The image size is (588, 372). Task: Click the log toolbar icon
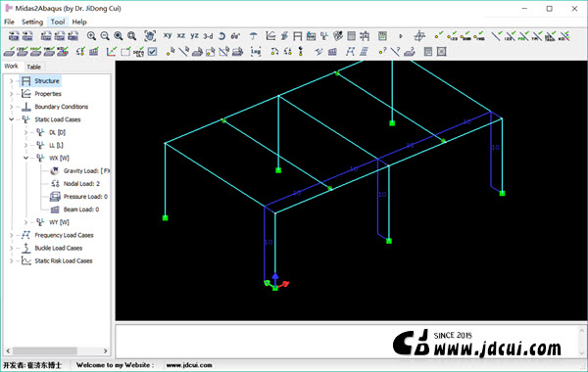click(256, 51)
